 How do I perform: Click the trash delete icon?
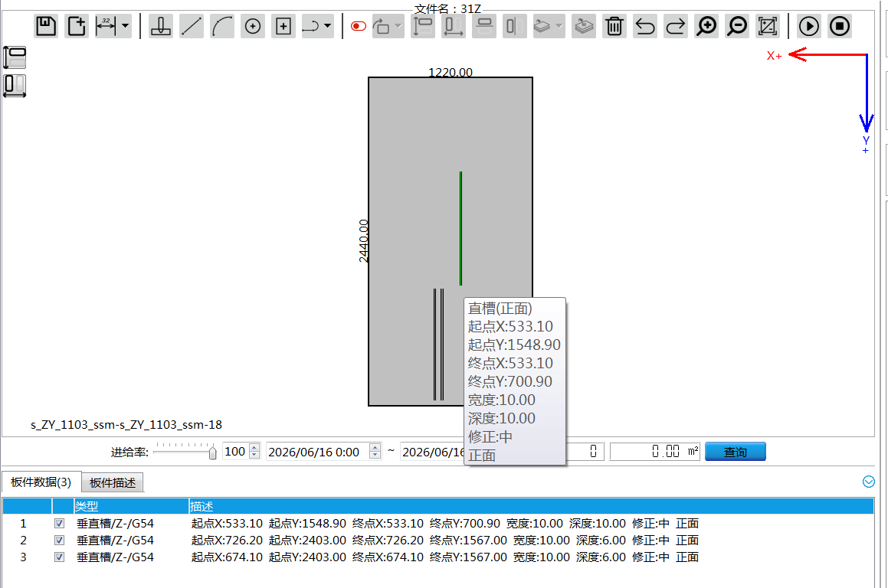614,26
